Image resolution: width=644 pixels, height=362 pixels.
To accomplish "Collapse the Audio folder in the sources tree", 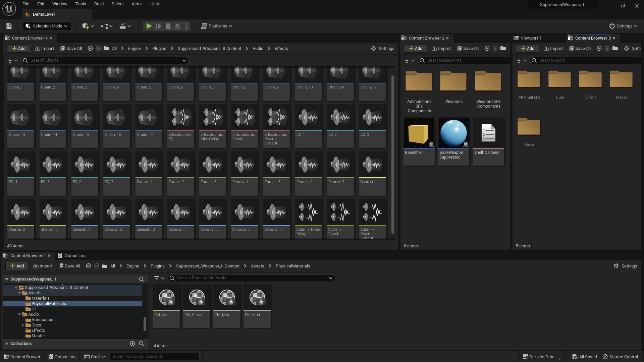I will 19,314.
